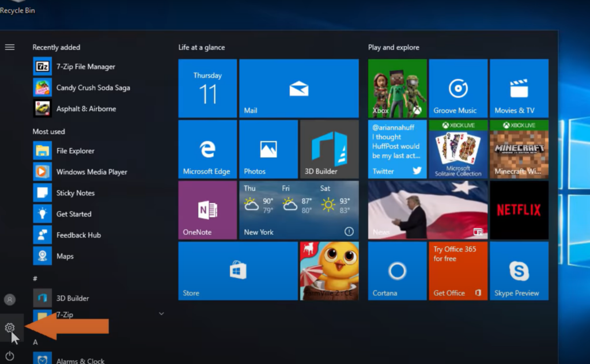
Task: Open the New York weather tile
Action: click(x=299, y=210)
